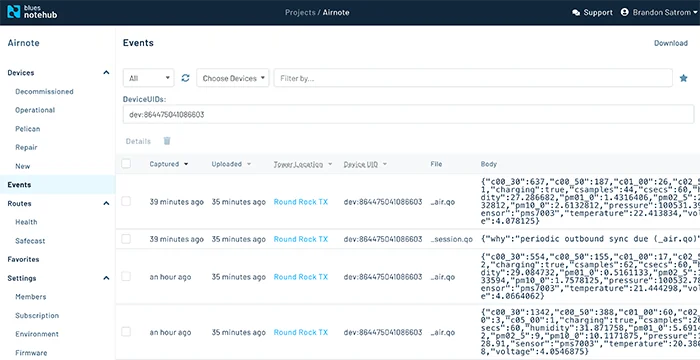
Task: Check the c00_30 554 event row
Action: pyautogui.click(x=126, y=276)
